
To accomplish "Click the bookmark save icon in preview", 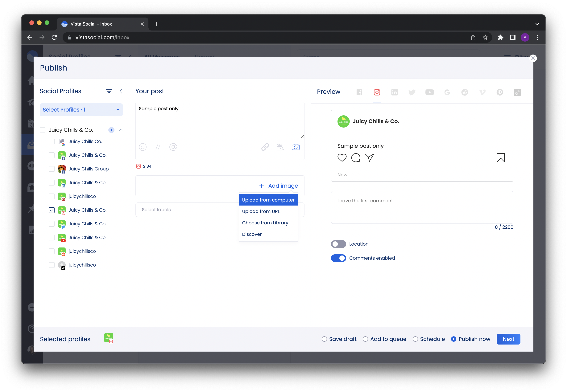I will click(x=501, y=158).
